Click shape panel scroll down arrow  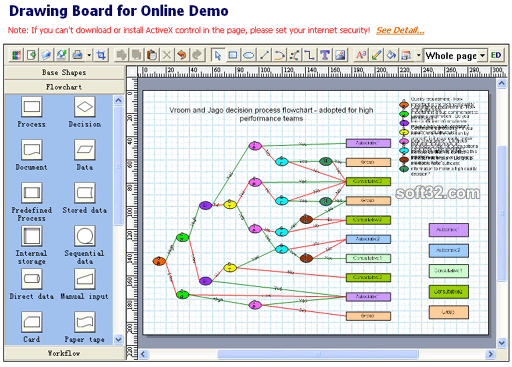tap(118, 340)
